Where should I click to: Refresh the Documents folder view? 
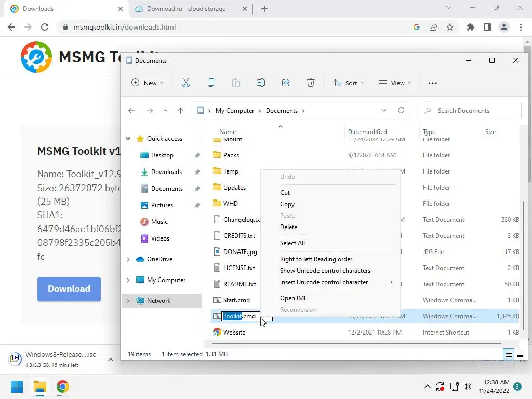(401, 110)
